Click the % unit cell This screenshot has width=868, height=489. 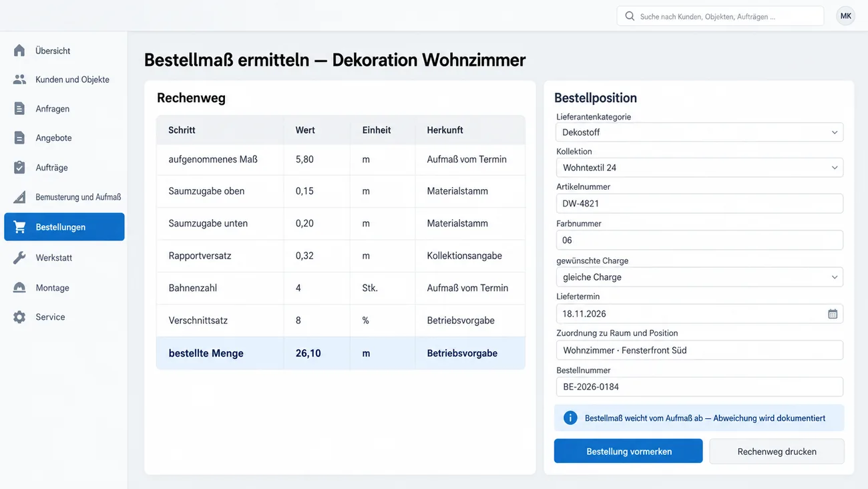click(366, 321)
